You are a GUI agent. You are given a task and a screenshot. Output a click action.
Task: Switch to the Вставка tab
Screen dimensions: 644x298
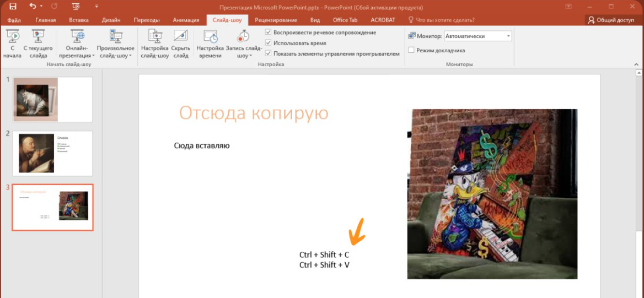[79, 20]
